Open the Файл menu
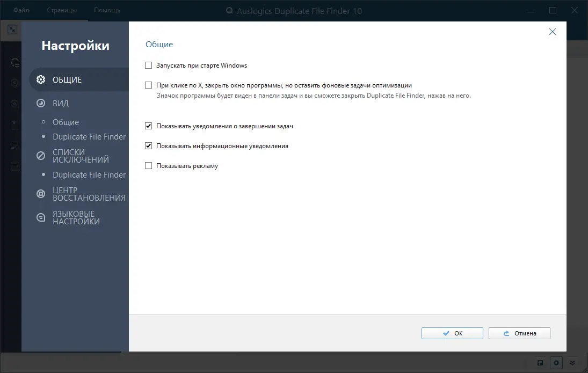This screenshot has height=373, width=588. coord(21,10)
